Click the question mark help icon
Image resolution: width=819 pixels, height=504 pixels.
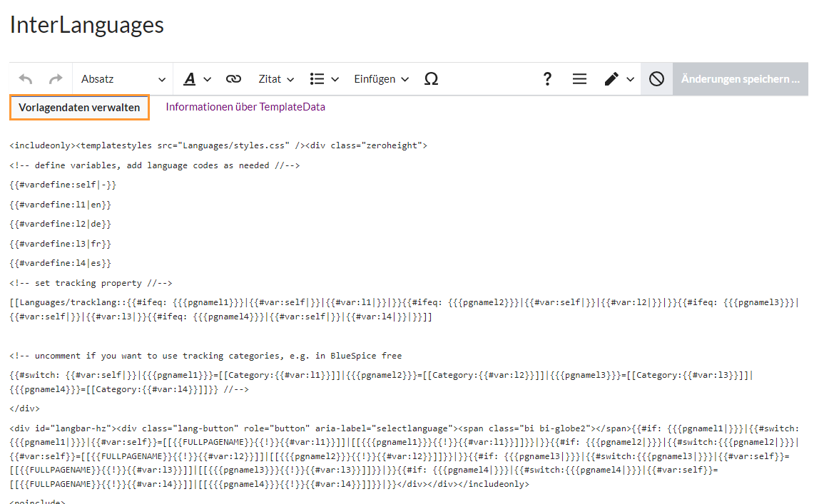coord(547,79)
